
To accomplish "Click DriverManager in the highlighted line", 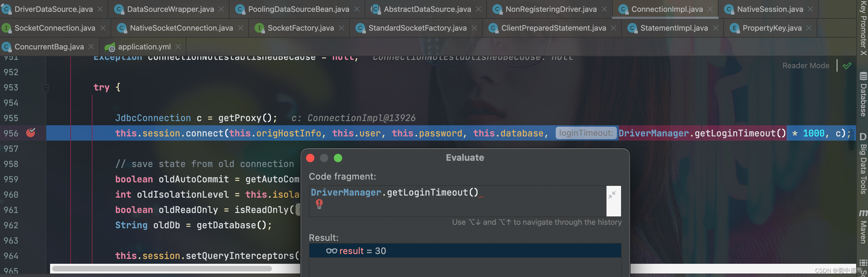I will pos(654,133).
